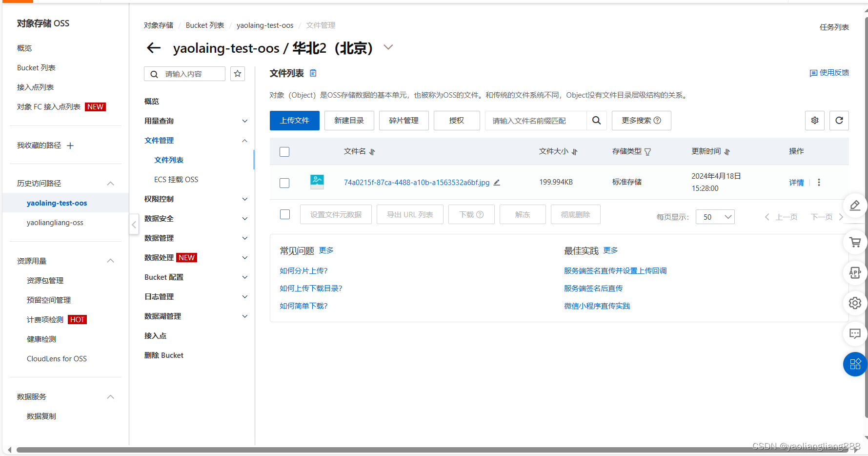This screenshot has height=456, width=868.
Task: Open 对象 FC 接入点列表 navigation item
Action: [49, 107]
